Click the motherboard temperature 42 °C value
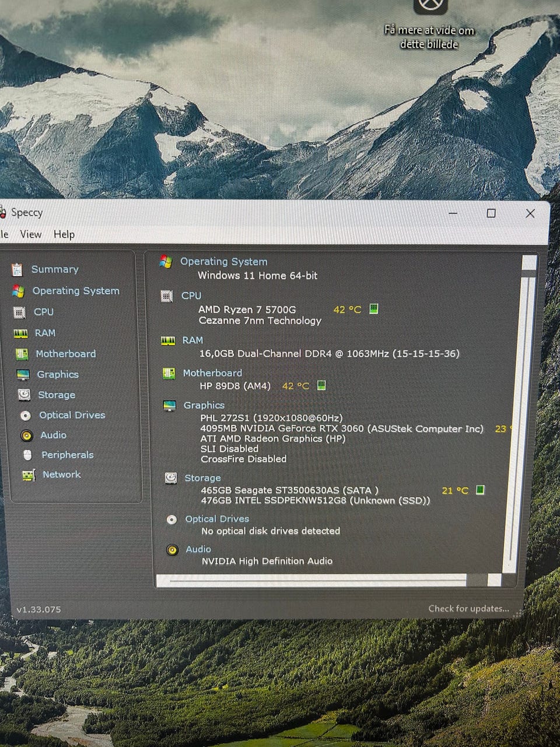This screenshot has width=560, height=747. pyautogui.click(x=296, y=386)
